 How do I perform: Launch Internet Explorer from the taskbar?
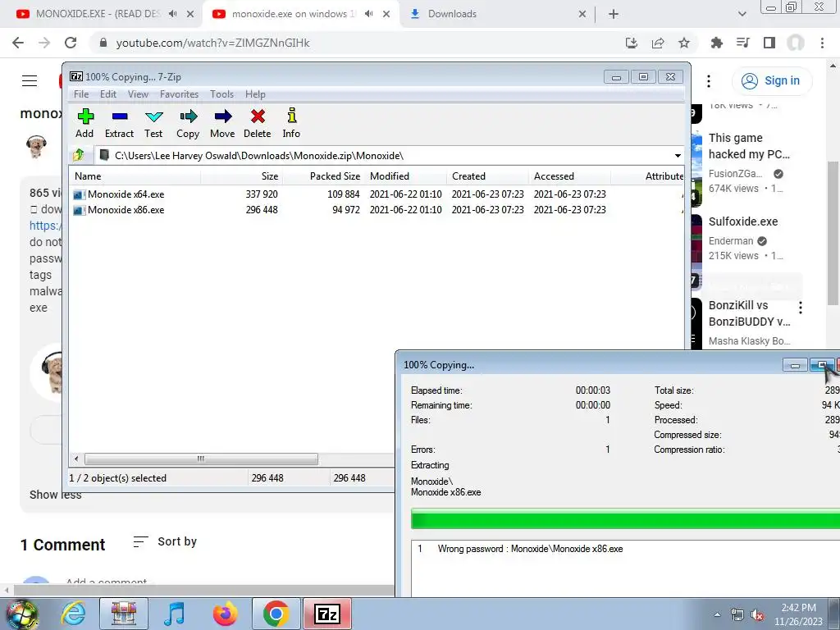[73, 614]
